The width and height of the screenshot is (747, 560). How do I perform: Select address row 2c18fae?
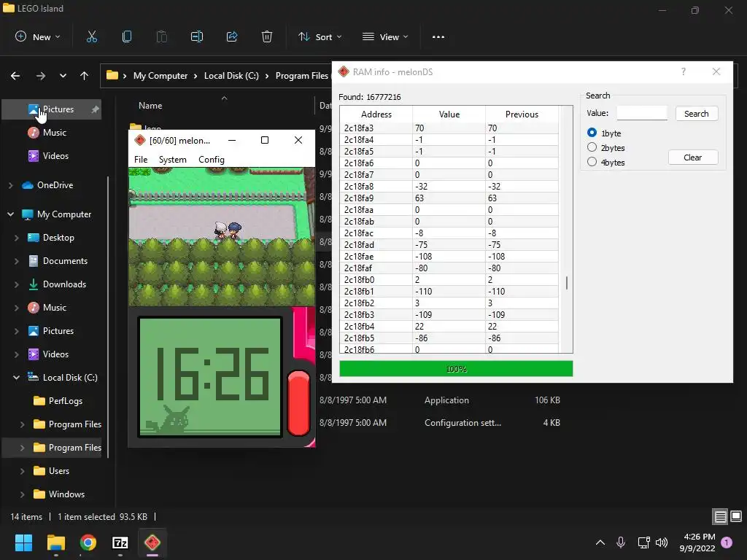[x=449, y=256]
